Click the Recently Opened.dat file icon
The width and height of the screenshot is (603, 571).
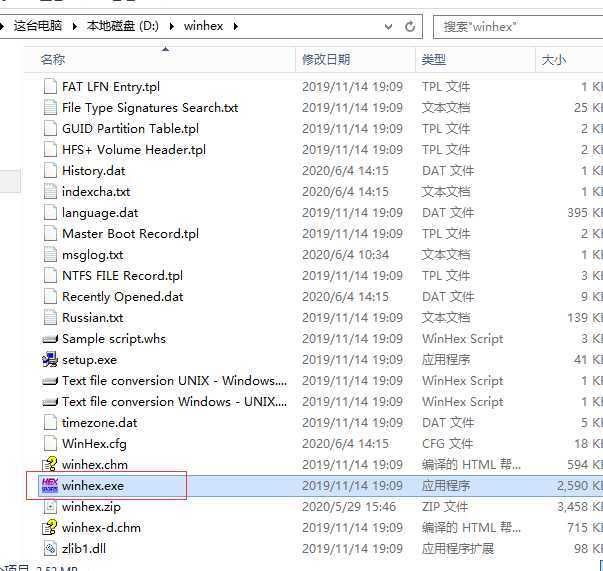pyautogui.click(x=50, y=297)
